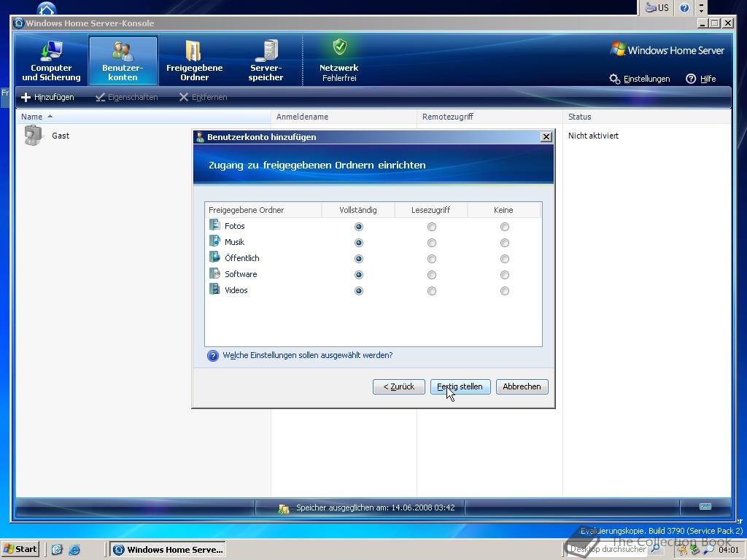Click Nicht aktiviert status text
Screen dimensions: 747x560
[593, 136]
